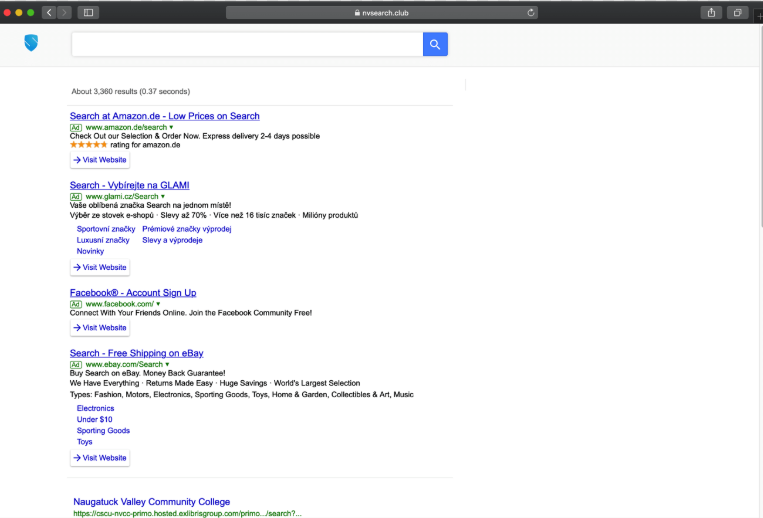Open Facebook® - Account Sign Up link
Viewport: 763px width, 518px height.
[x=133, y=292]
